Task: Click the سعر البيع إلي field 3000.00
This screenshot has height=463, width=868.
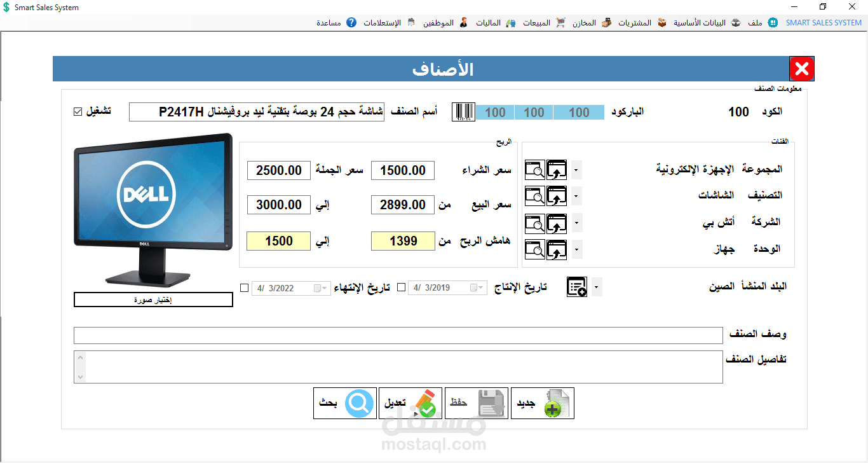Action: tap(278, 205)
